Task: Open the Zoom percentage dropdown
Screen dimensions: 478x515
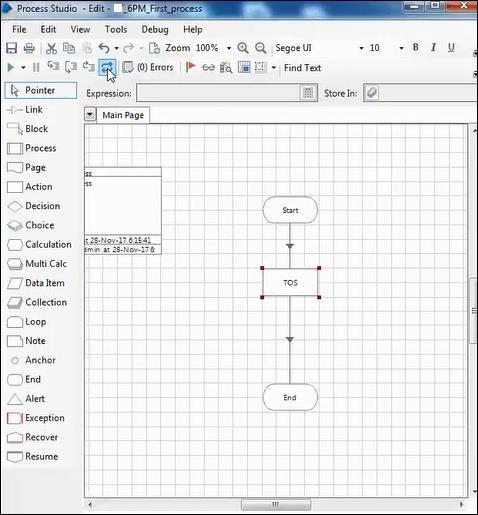Action: [229, 48]
